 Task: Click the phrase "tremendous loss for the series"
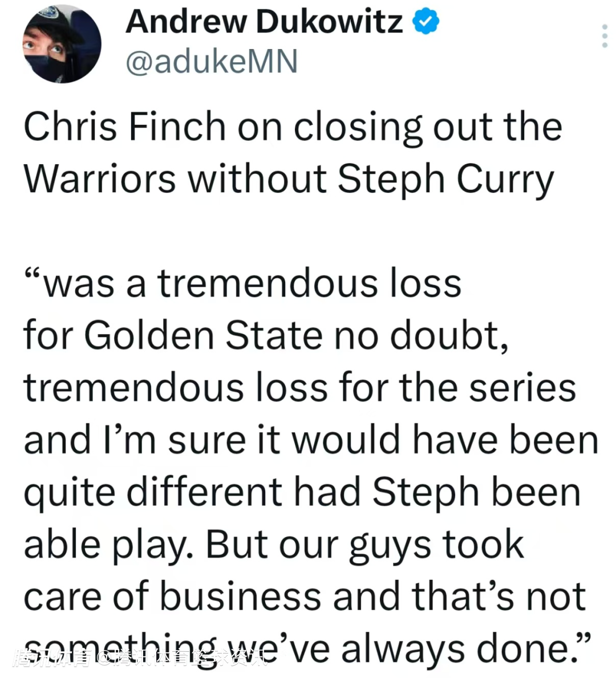tap(299, 388)
